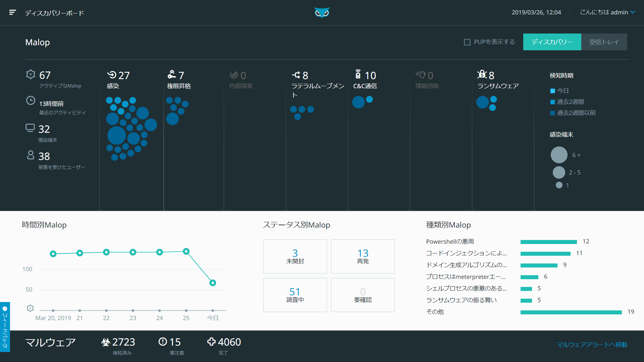This screenshot has width=644, height=362.
Task: Click the privilege escalation (権限昇格) icon
Action: coord(172,74)
